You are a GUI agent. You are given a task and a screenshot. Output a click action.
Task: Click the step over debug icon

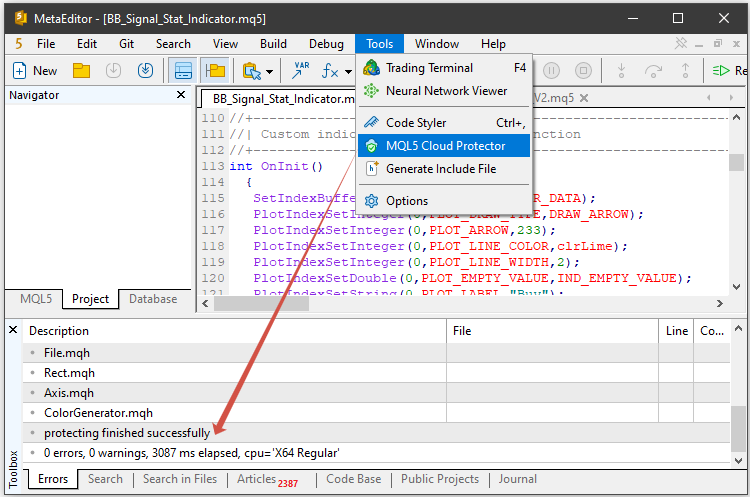[653, 71]
